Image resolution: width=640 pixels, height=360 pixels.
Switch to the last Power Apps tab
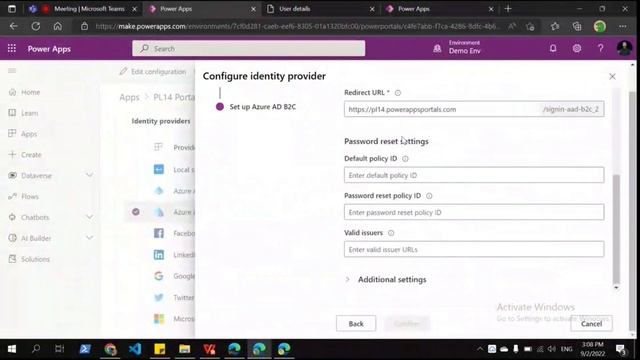[440, 9]
